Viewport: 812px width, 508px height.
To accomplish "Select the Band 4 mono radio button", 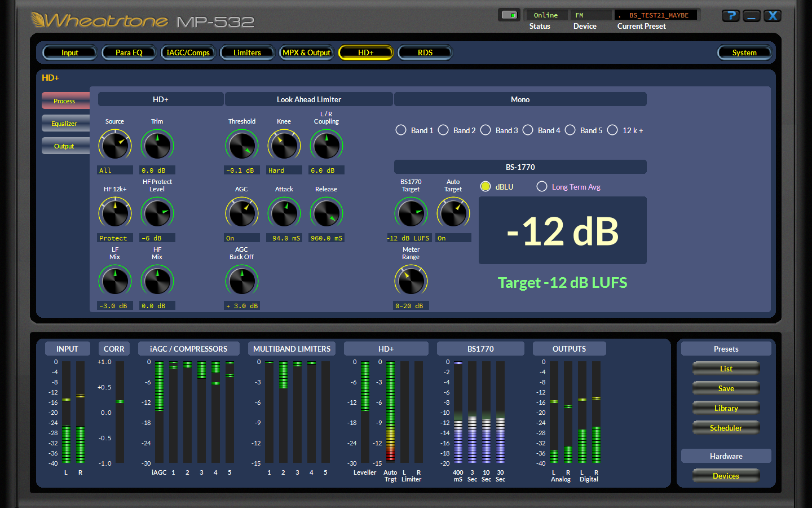I will (528, 130).
